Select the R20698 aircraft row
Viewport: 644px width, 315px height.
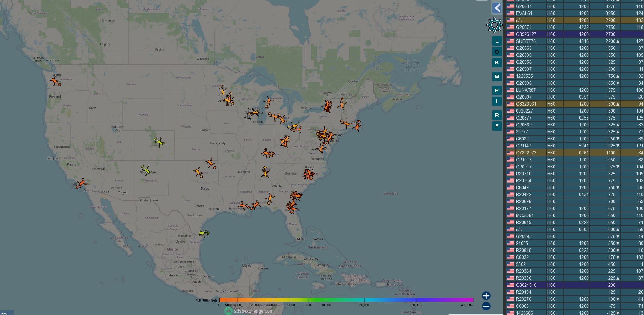point(575,201)
